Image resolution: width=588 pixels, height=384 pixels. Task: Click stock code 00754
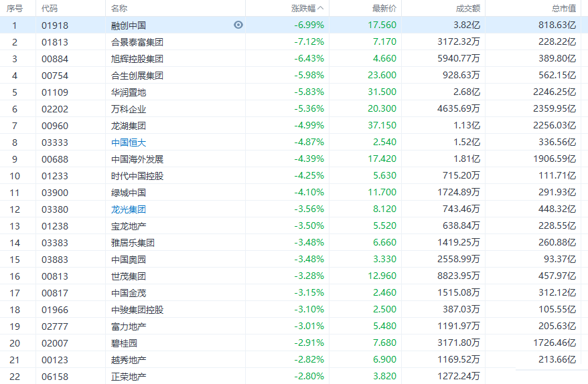[55, 76]
